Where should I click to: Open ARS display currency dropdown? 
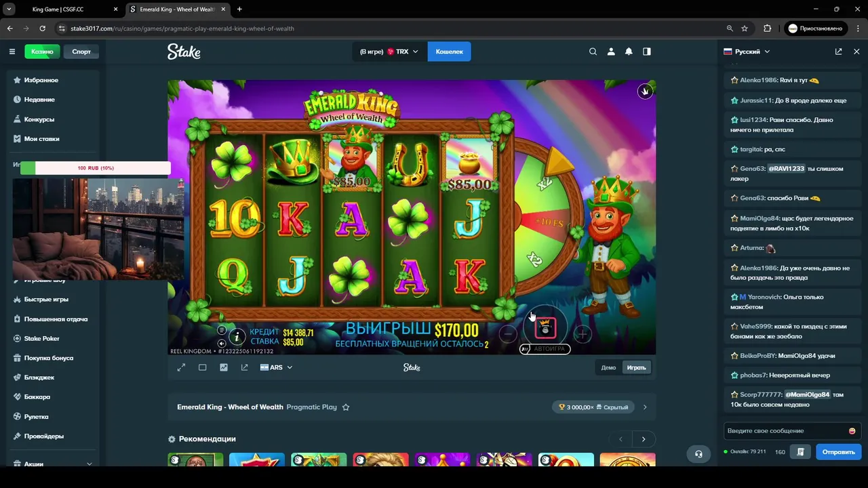276,367
